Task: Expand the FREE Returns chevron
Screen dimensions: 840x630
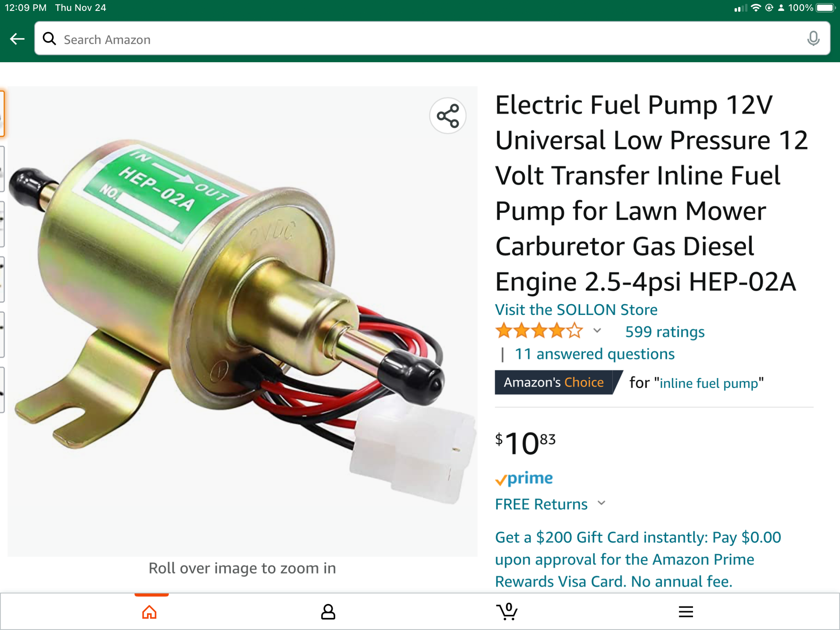Action: (x=601, y=503)
